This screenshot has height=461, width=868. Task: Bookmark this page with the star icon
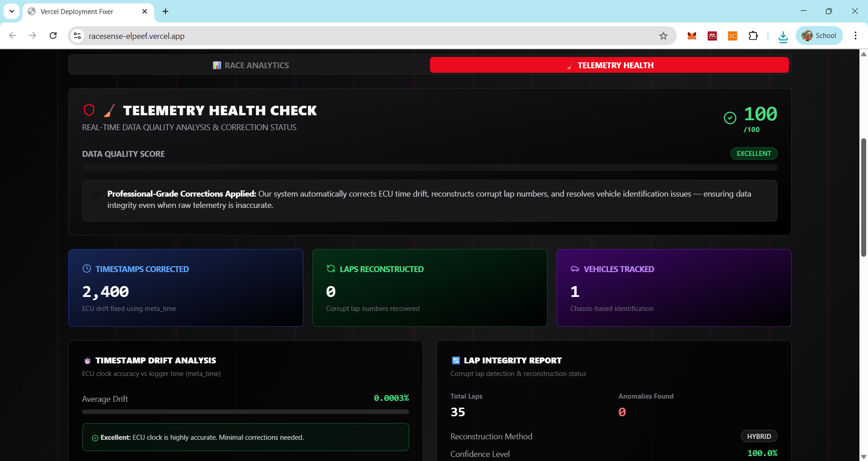(663, 36)
